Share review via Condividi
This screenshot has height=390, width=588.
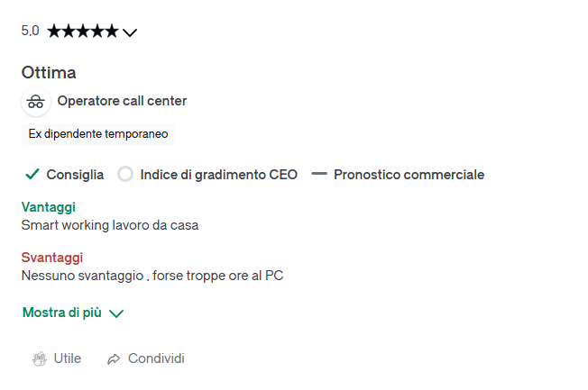tap(146, 358)
